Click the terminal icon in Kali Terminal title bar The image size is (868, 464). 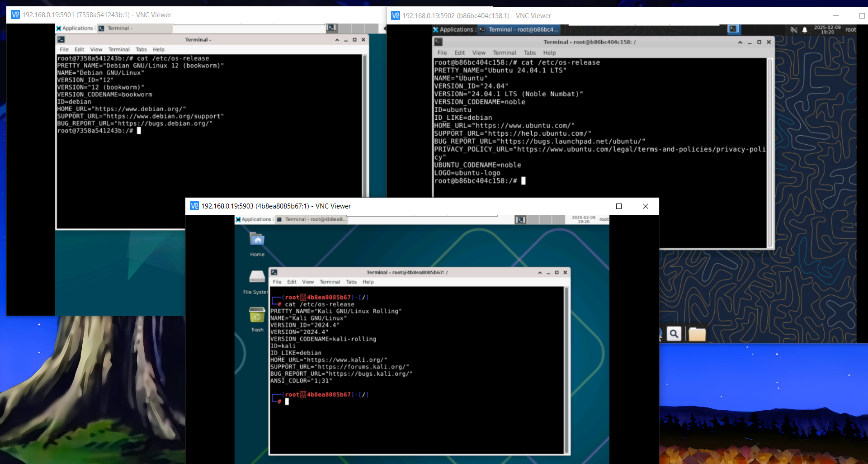(x=274, y=272)
